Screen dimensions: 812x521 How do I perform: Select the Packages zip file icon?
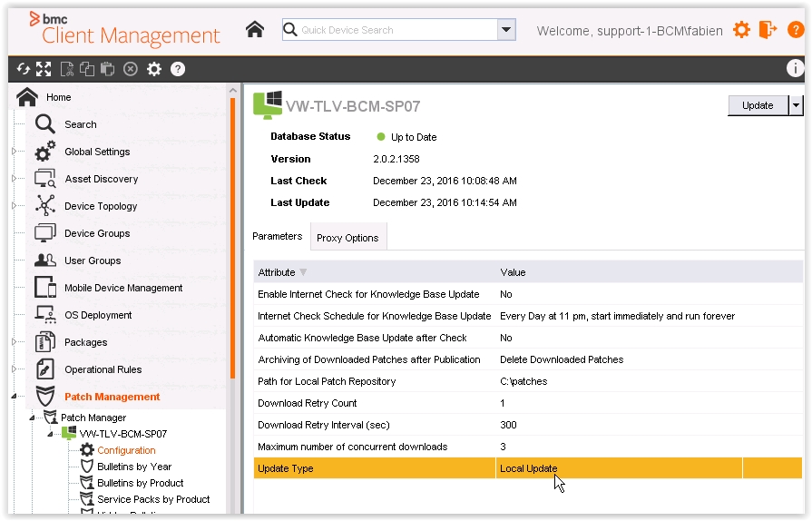(45, 342)
